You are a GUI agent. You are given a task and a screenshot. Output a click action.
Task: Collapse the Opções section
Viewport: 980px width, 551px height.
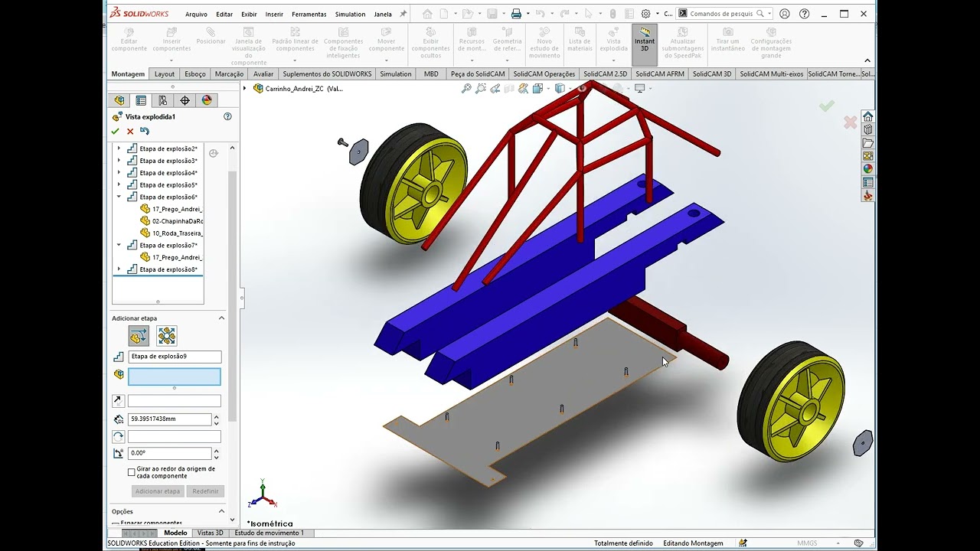(222, 511)
